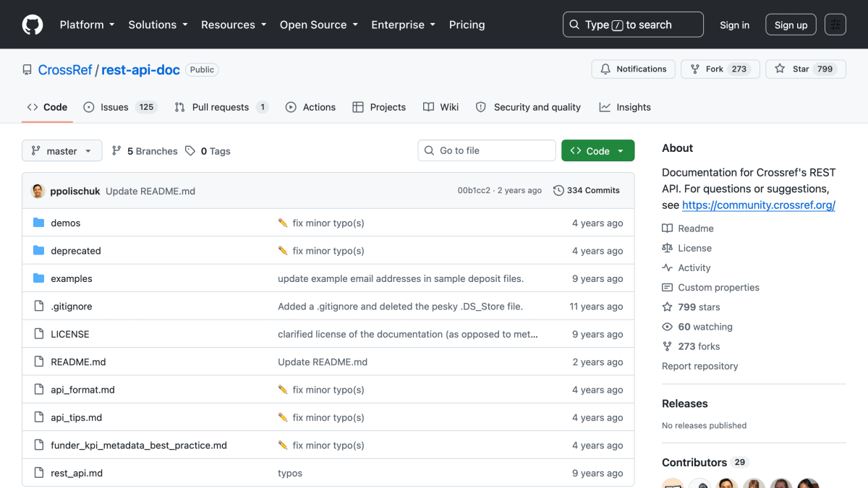Open the examples folder

coord(71,278)
